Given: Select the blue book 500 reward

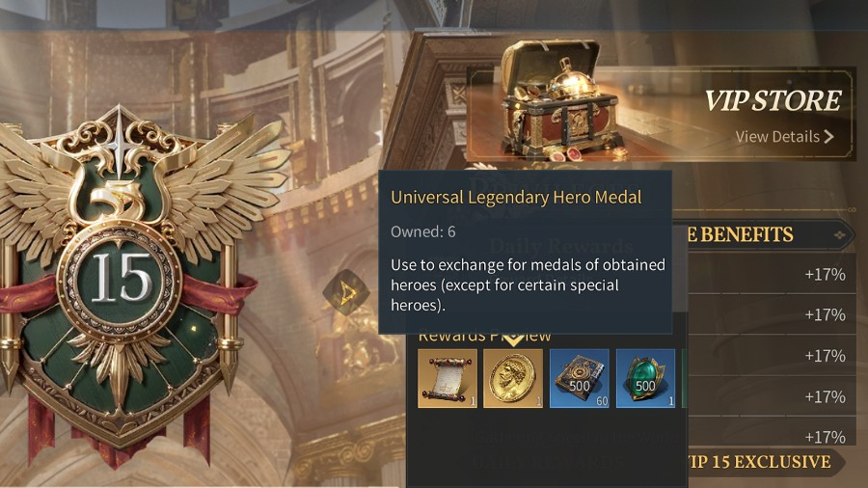Looking at the screenshot, I should click(x=579, y=378).
